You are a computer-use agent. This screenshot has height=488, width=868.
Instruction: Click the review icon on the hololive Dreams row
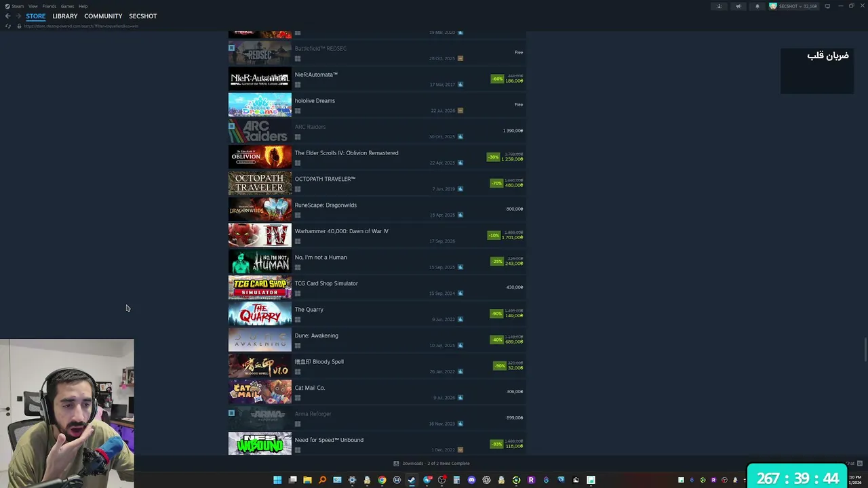(x=460, y=110)
